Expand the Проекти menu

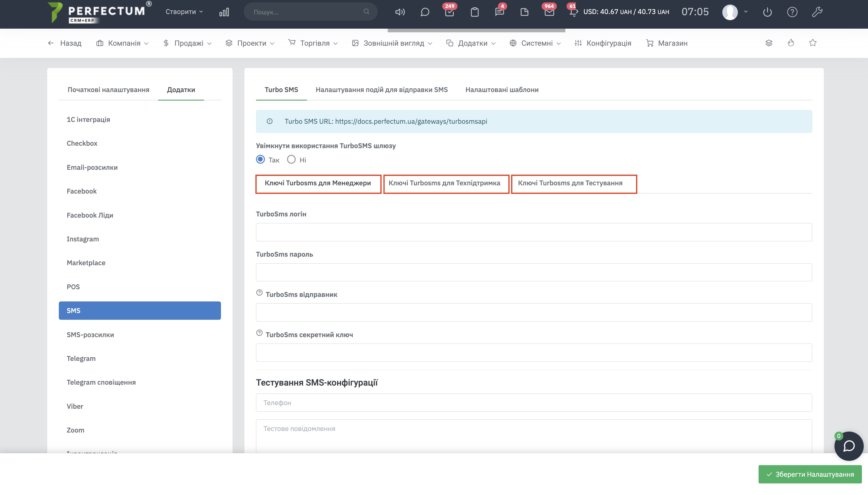tap(250, 43)
